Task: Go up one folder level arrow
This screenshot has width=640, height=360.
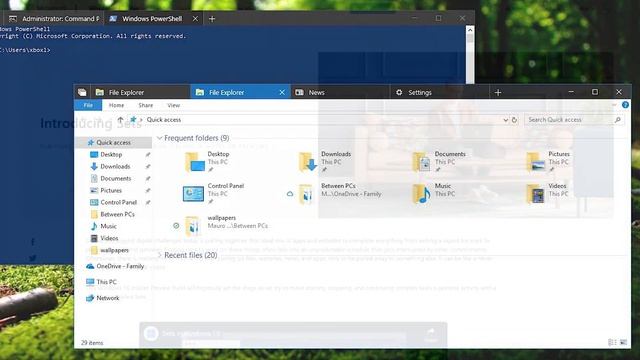Action: [120, 120]
